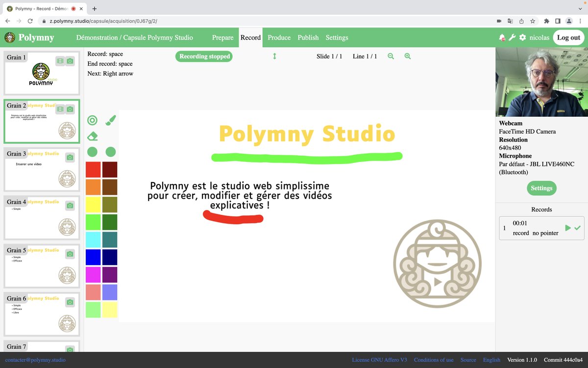Open the wrench tools icon in header
Screen dimensions: 588x368
click(512, 37)
